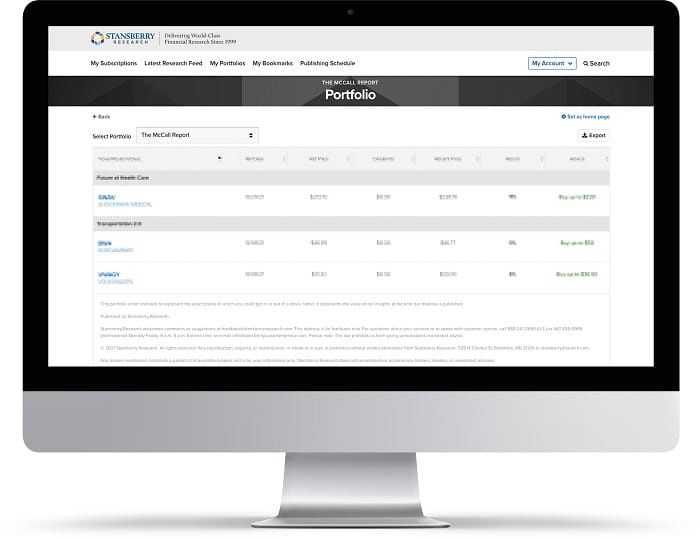Go to Latest Research Feed
This screenshot has height=538, width=700.
(173, 63)
